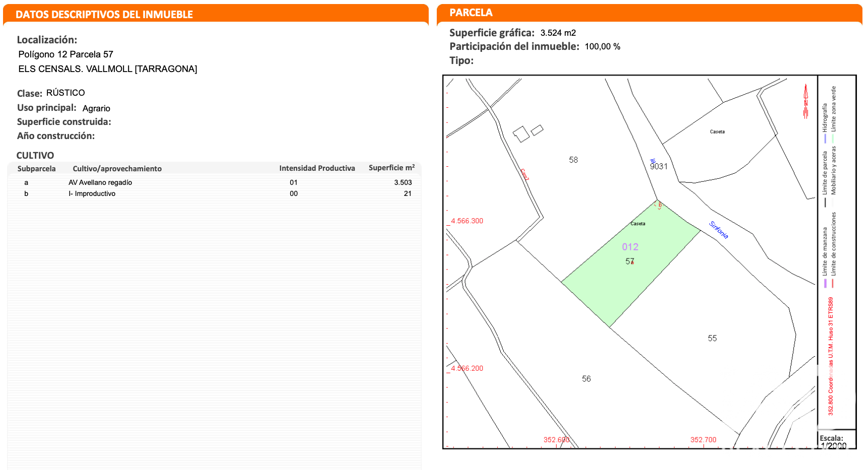Click the coordinate label '352.700'

pos(703,440)
